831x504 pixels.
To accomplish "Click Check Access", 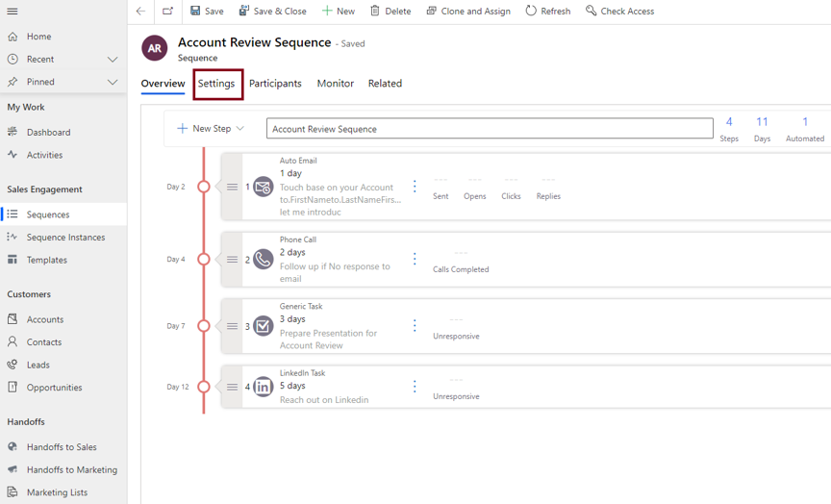I will click(x=619, y=12).
